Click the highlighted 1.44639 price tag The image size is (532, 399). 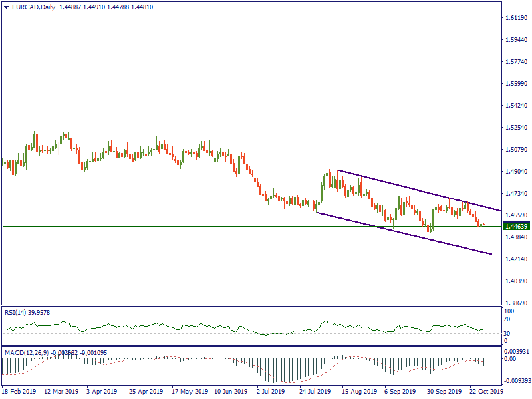516,227
